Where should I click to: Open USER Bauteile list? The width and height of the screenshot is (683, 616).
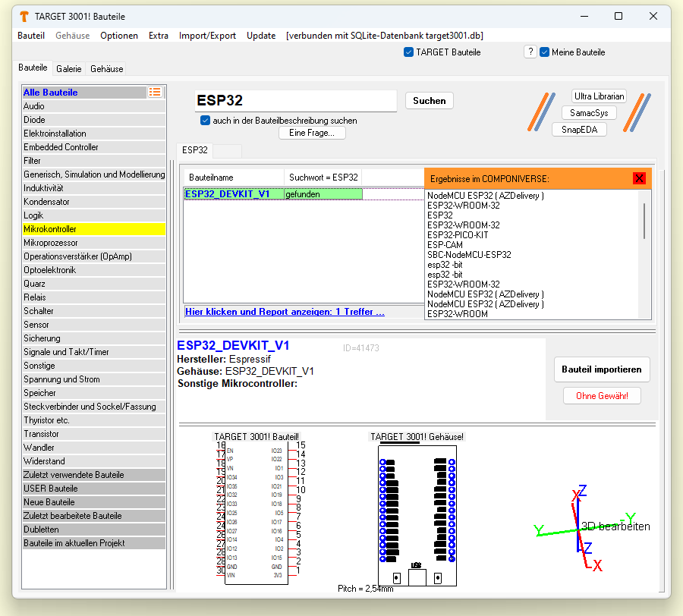93,489
